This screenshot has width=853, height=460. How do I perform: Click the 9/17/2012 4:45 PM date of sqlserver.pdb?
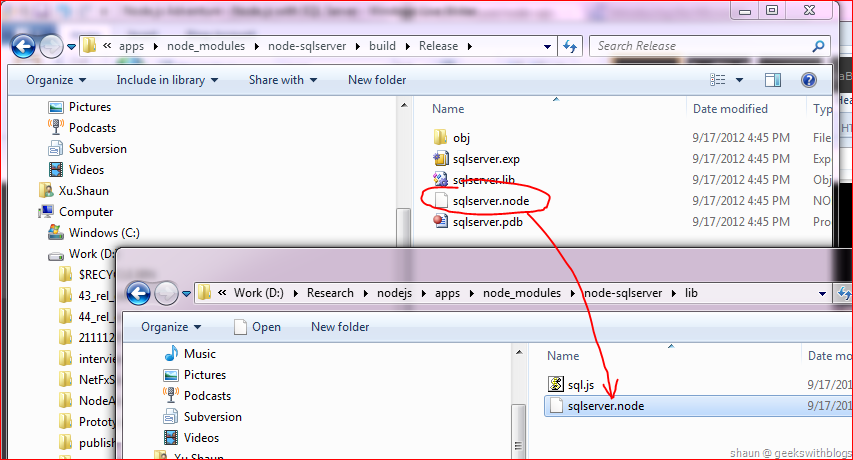(740, 222)
